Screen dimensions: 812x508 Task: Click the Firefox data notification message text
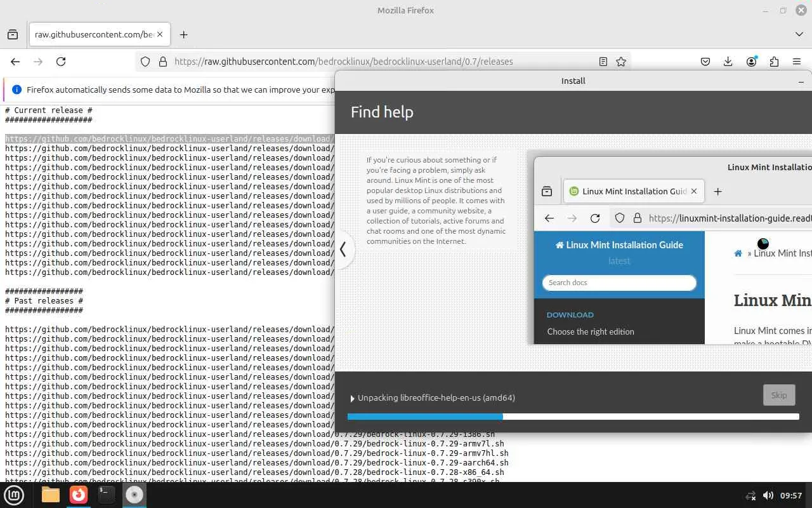coord(181,90)
